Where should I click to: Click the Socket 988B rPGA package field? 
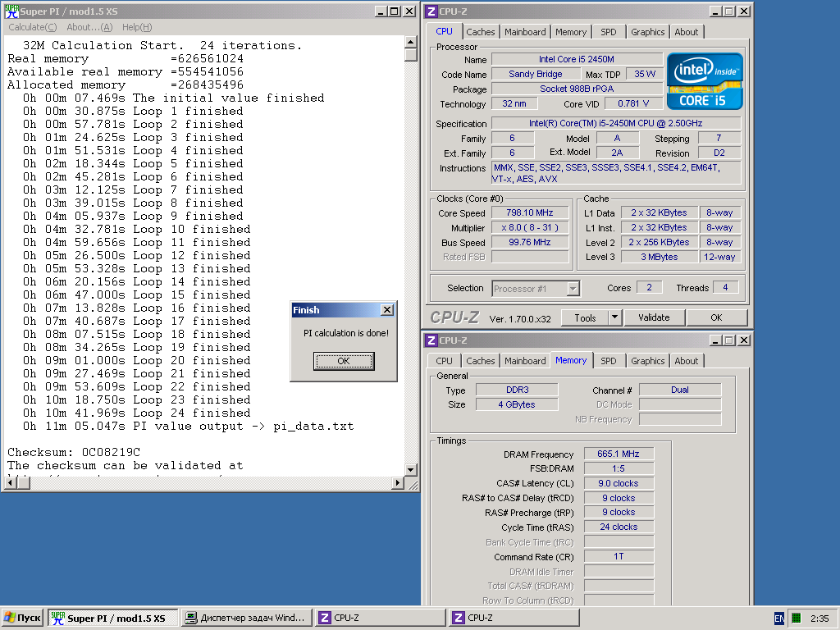click(577, 89)
